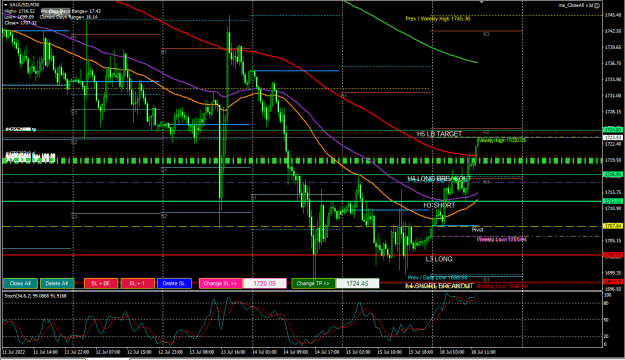Click the 13 Jul 16:00 time label
This screenshot has width=625, height=360.
(233, 352)
